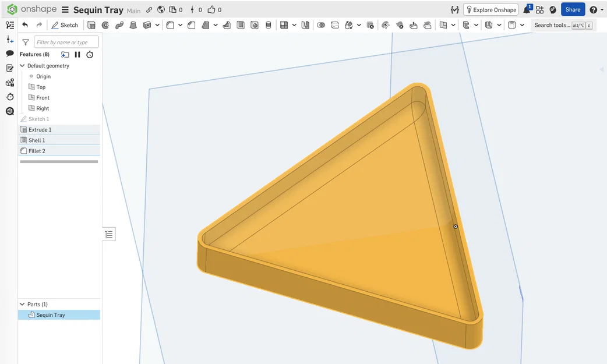Screen dimensions: 607x364
Task: Open the Main workspace label
Action: click(x=133, y=11)
